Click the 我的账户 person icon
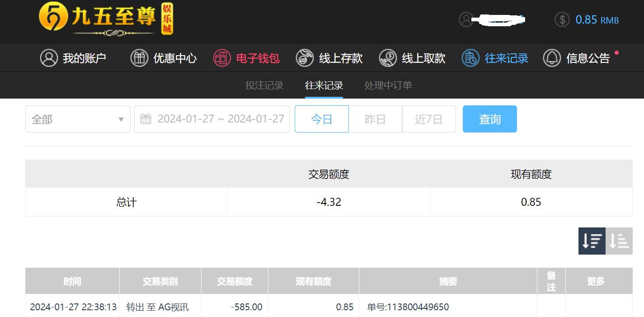 tap(49, 58)
